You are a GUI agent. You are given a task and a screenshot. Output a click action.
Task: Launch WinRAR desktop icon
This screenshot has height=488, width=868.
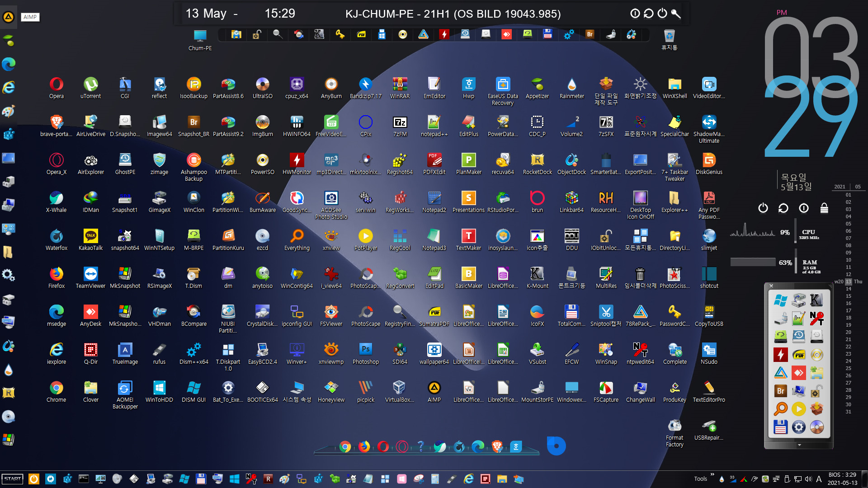[400, 88]
